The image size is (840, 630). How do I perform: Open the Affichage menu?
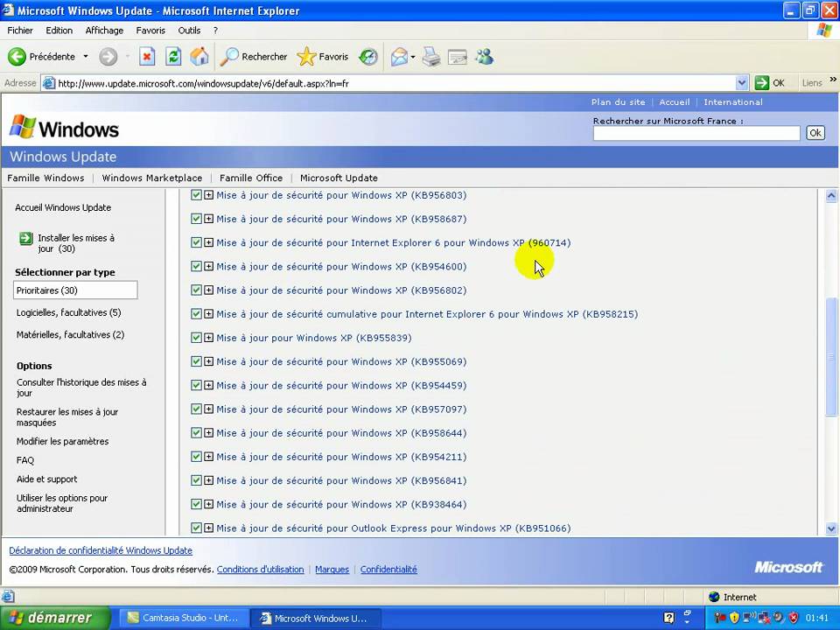104,31
